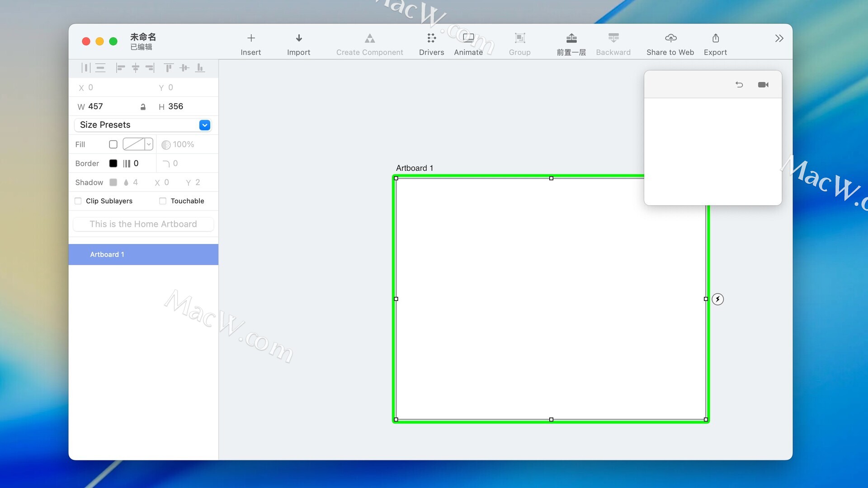Expand the fill type dropdown arrow

149,145
